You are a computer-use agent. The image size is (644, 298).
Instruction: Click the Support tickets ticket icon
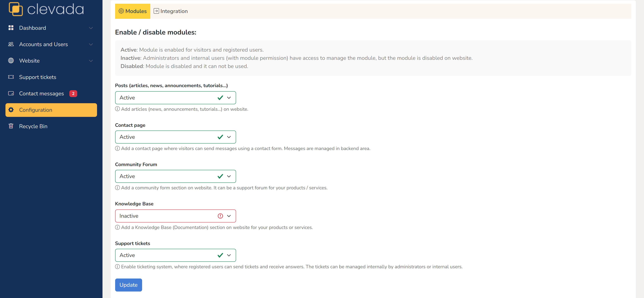coord(11,77)
